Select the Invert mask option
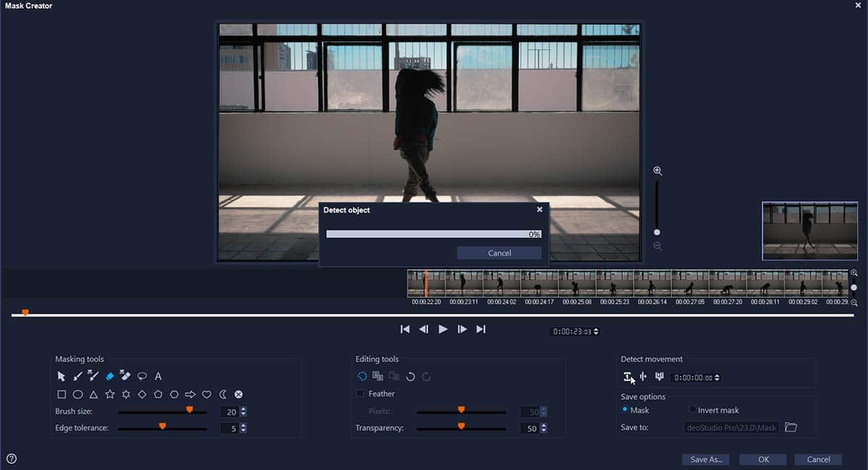The width and height of the screenshot is (868, 470). [692, 410]
